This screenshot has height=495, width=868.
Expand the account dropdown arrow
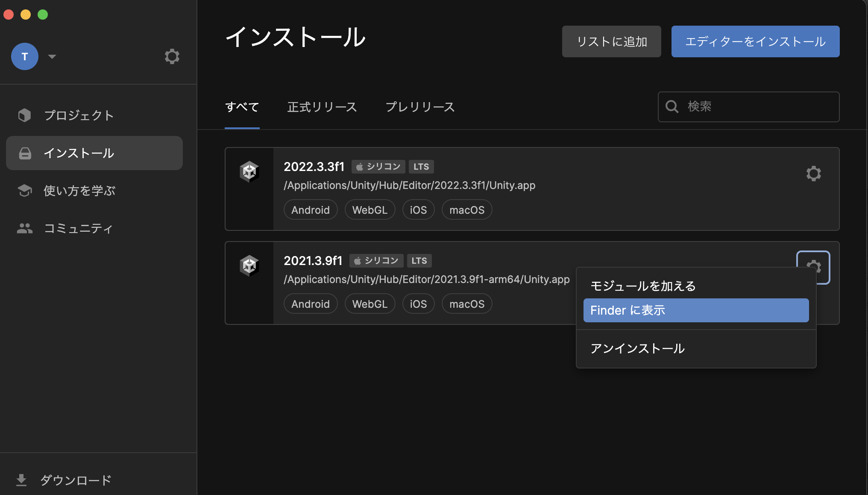pyautogui.click(x=52, y=56)
